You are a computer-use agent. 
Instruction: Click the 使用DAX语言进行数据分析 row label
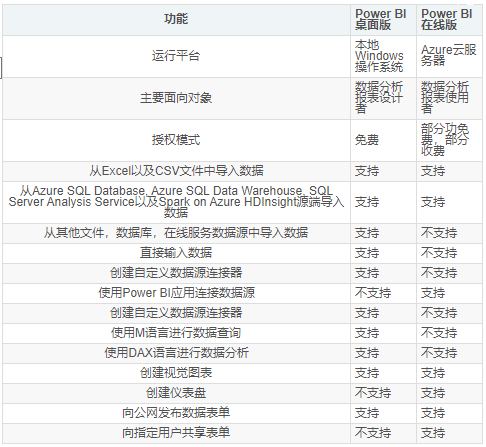tap(176, 353)
